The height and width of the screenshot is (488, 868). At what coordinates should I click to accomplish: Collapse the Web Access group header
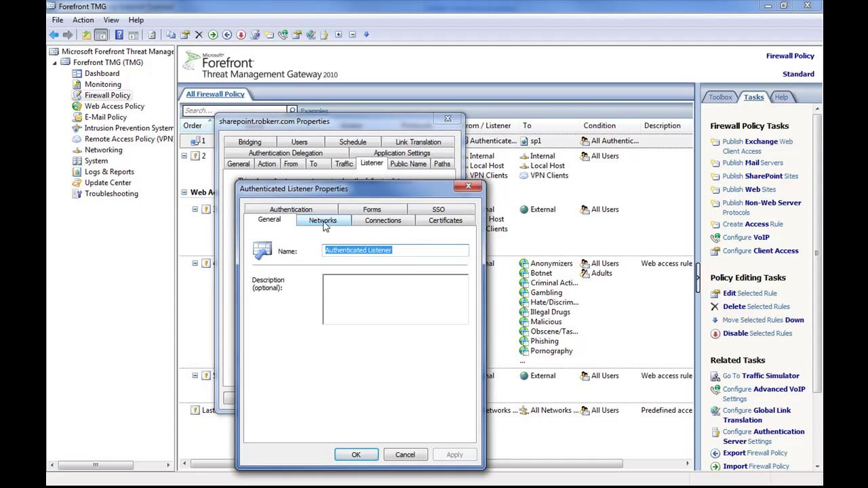(x=184, y=192)
